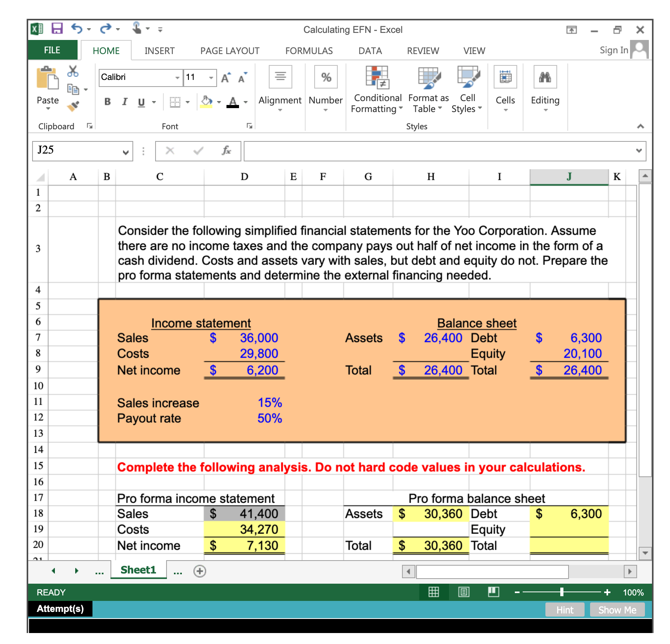Screen dimensions: 670x644
Task: Toggle touch/mouse mode icon
Action: pyautogui.click(x=137, y=28)
